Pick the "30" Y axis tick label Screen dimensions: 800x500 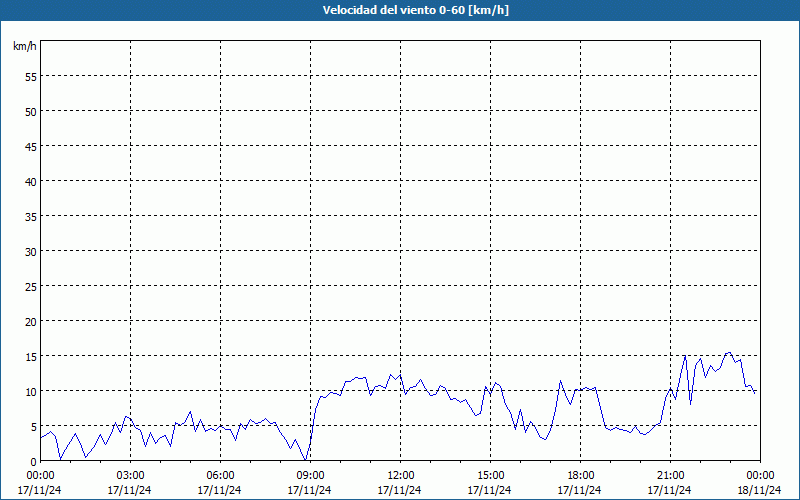[x=31, y=251]
